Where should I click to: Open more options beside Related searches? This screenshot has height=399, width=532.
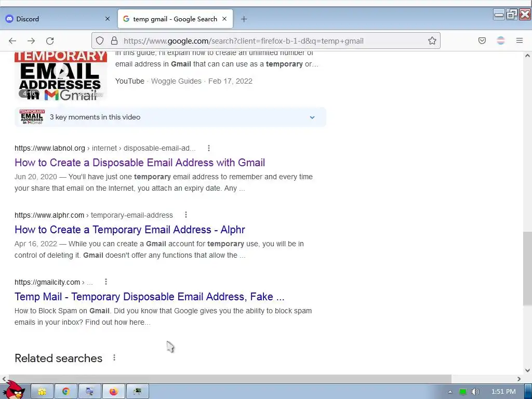click(114, 357)
